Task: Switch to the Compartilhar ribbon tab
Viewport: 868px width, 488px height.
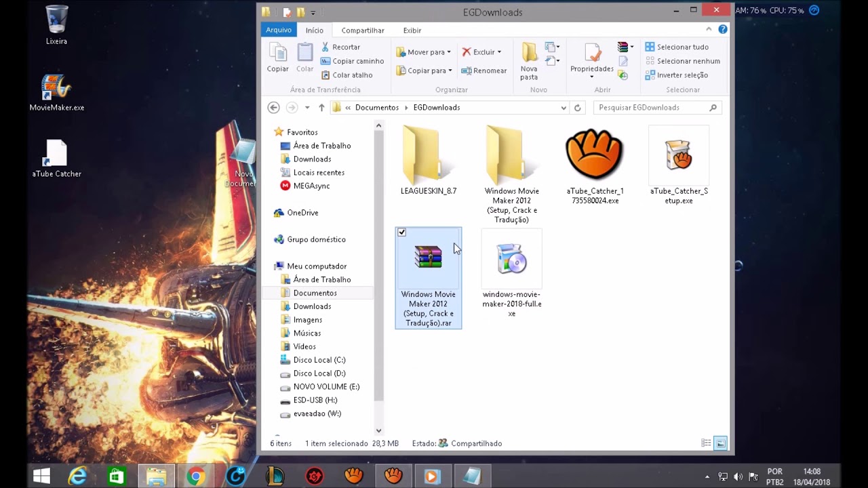Action: (x=363, y=30)
